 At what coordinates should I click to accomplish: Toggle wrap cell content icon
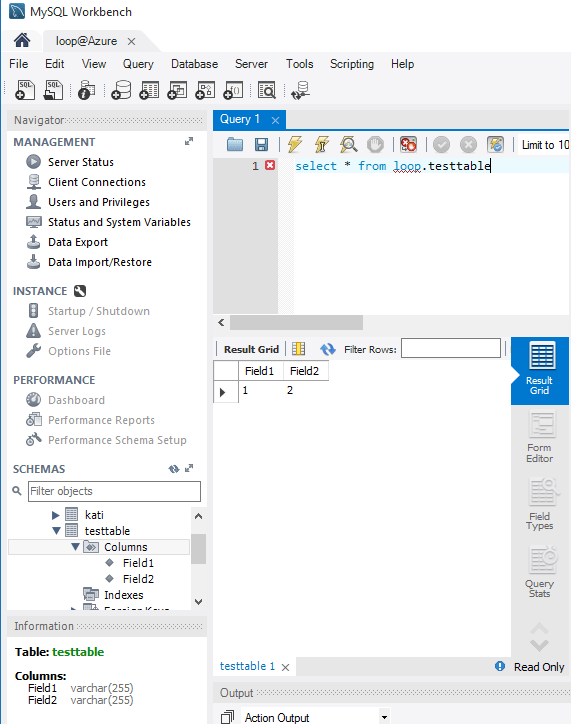[299, 349]
